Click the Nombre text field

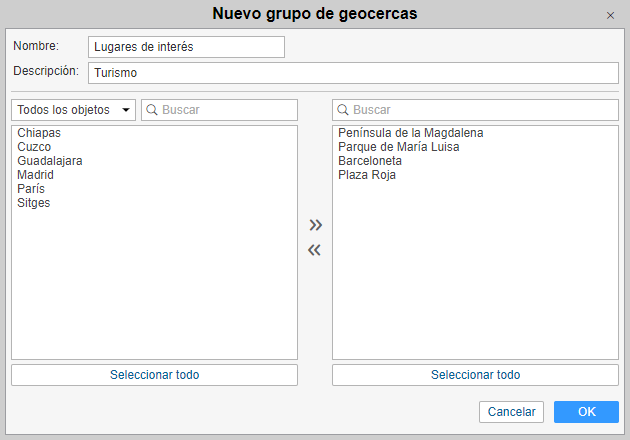coord(186,47)
